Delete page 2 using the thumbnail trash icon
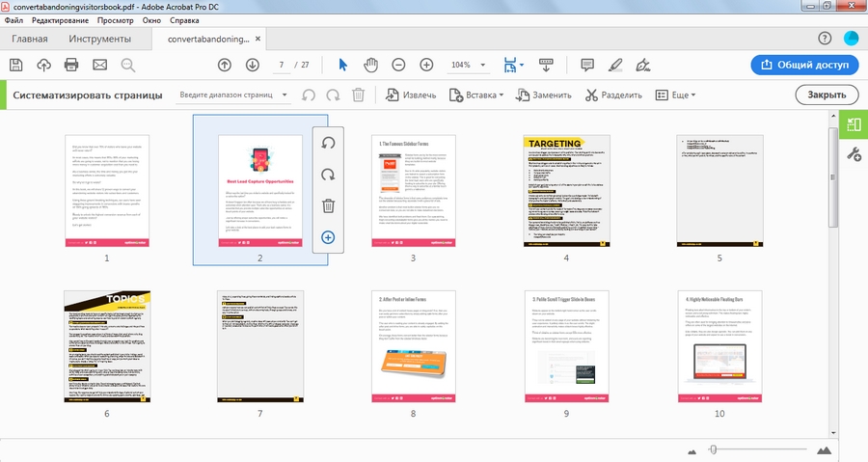Image resolution: width=868 pixels, height=462 pixels. pos(328,205)
